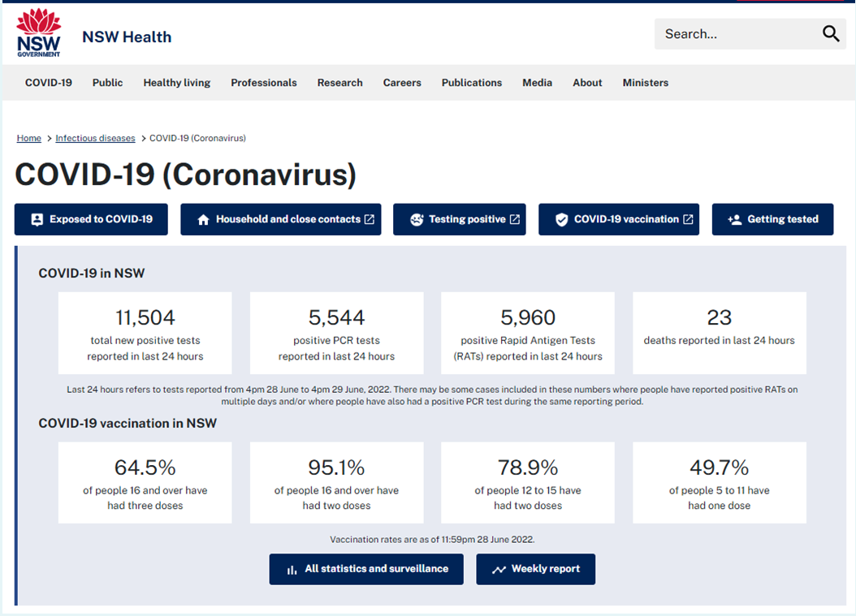This screenshot has height=616, width=856.
Task: Click external link icon on COVID-19 vaccination
Action: (688, 219)
